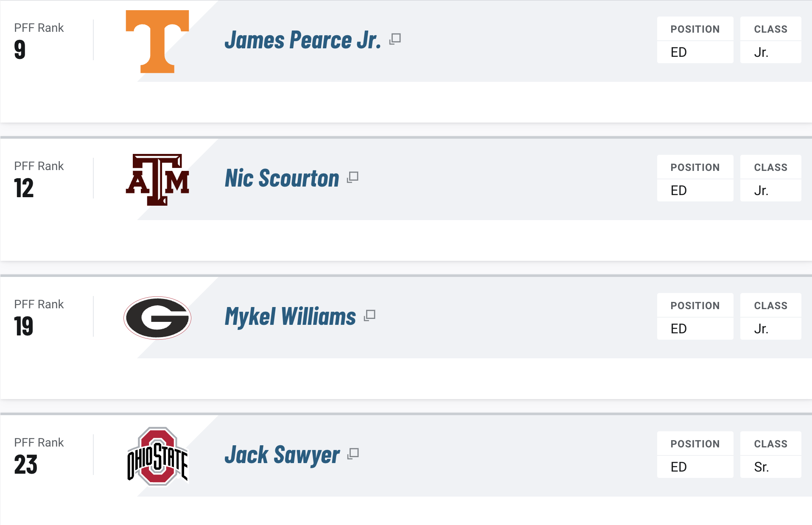Open Mykel Williams external link icon
The width and height of the screenshot is (812, 525).
click(x=370, y=316)
